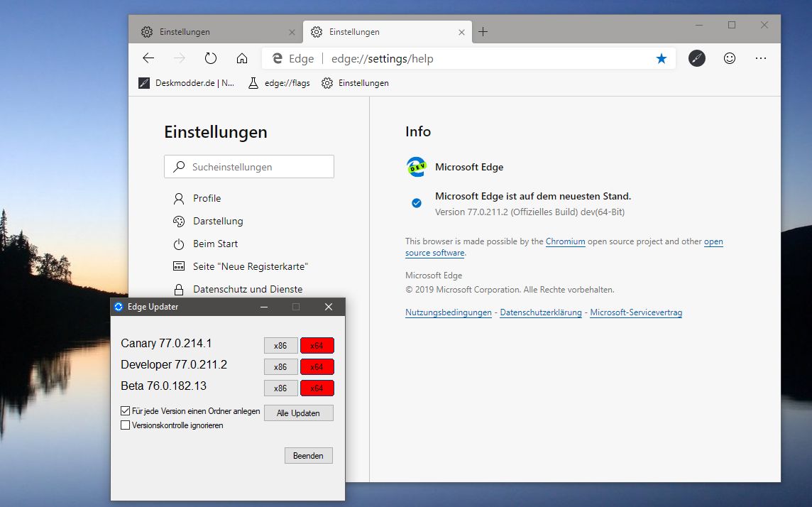The image size is (812, 507).
Task: Open the Einstellungen bookmark in favorites bar
Action: click(355, 83)
